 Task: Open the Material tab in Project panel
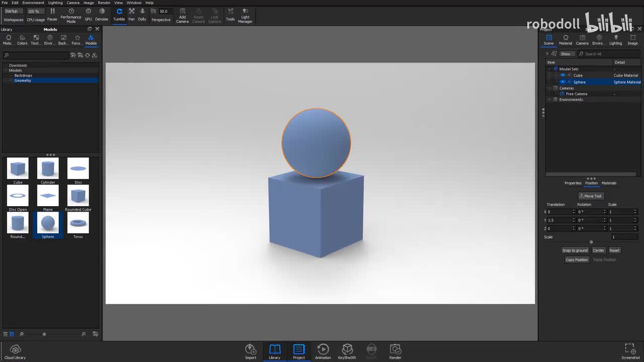(566, 40)
